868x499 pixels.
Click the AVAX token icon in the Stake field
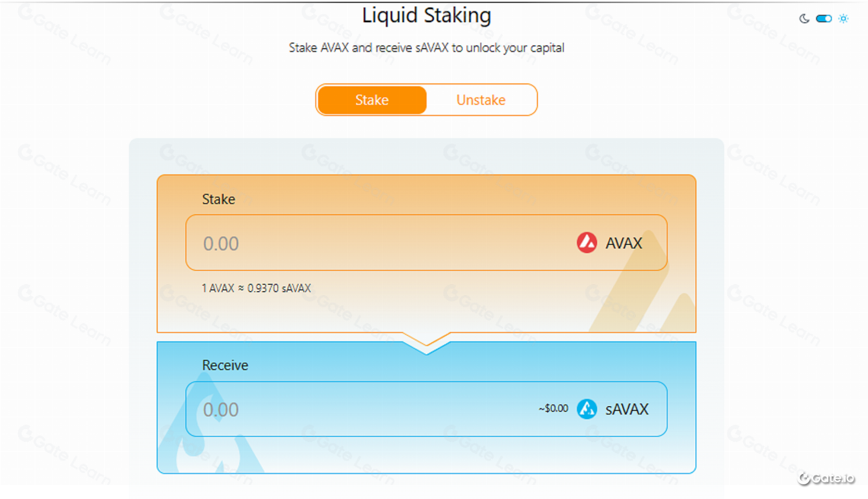point(587,243)
